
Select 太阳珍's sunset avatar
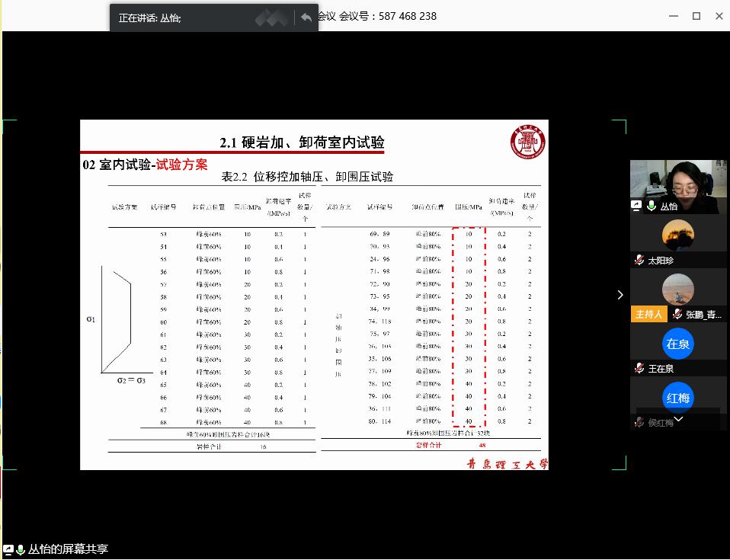tap(678, 235)
